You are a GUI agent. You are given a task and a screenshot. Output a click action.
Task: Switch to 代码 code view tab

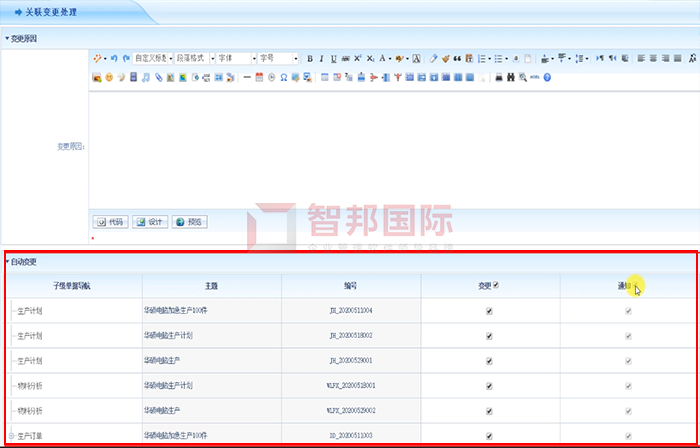coord(111,222)
